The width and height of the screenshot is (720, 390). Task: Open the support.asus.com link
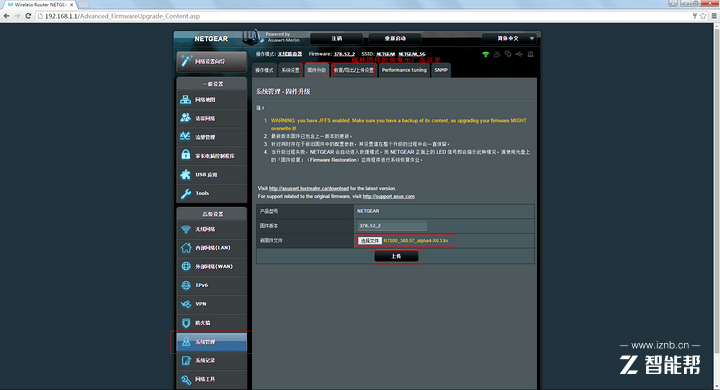click(x=388, y=196)
